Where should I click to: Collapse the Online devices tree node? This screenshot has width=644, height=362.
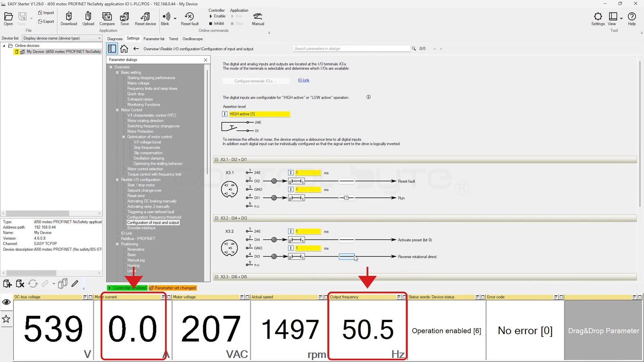[4, 45]
